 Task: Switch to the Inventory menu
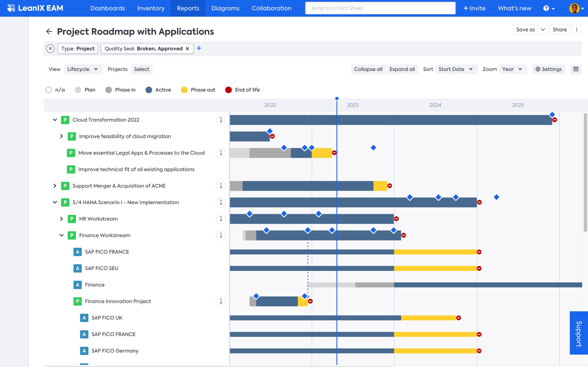151,8
